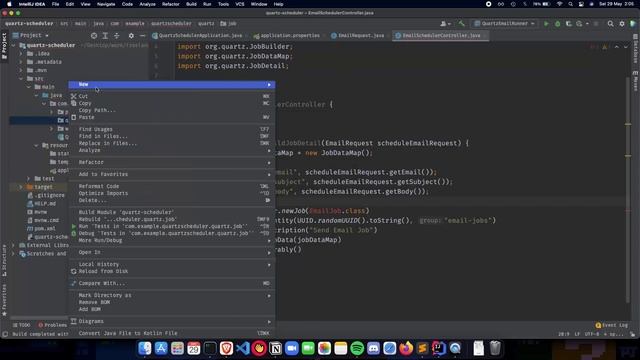The width and height of the screenshot is (640, 360).
Task: Open IDE settings gear in top toolbar
Action: tap(622, 24)
